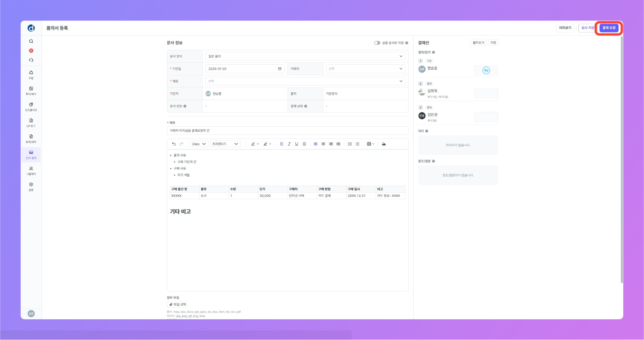This screenshot has width=644, height=340.
Task: Align text right
Action: pos(331,144)
